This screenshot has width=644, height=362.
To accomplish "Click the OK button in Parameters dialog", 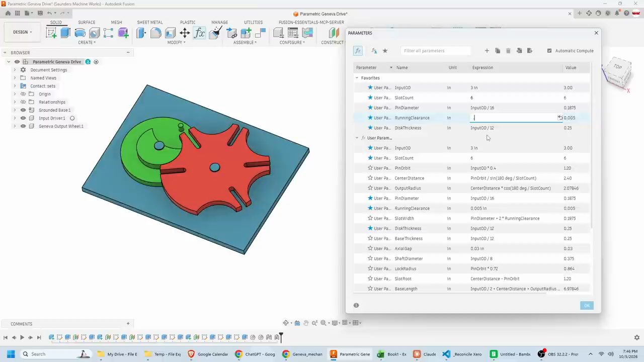I will coord(587,306).
